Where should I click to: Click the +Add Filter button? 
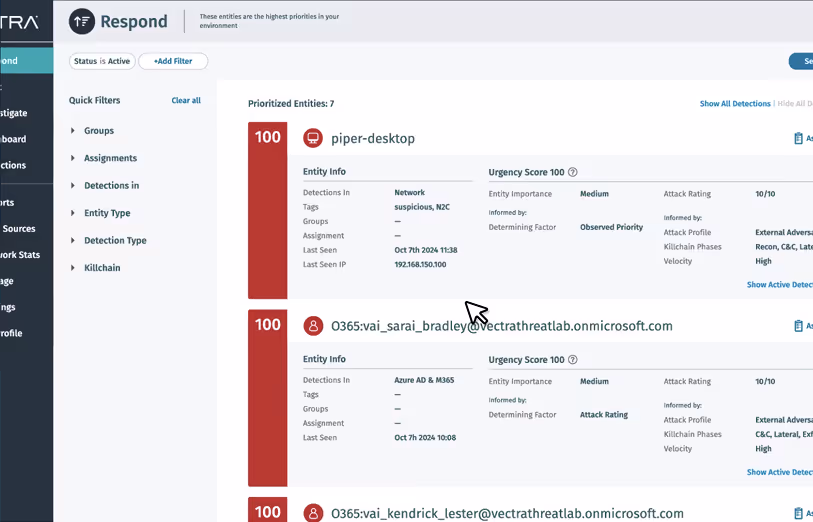(173, 61)
